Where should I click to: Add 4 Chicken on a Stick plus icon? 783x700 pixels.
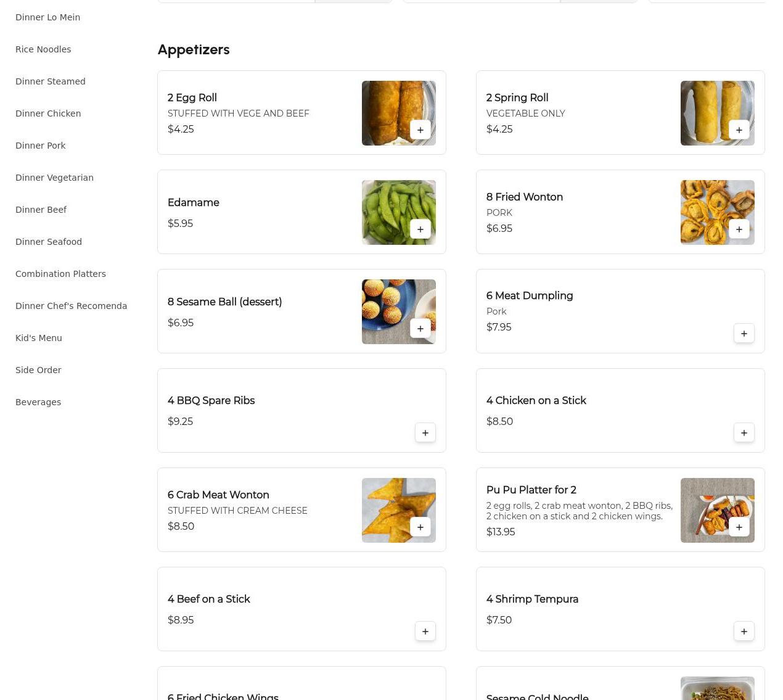(x=744, y=432)
